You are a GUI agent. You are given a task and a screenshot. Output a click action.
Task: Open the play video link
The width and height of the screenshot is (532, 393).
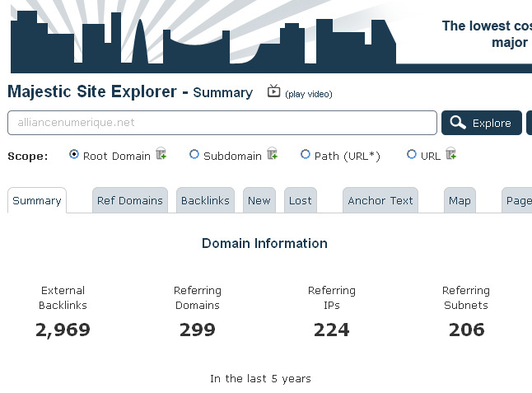click(x=308, y=94)
